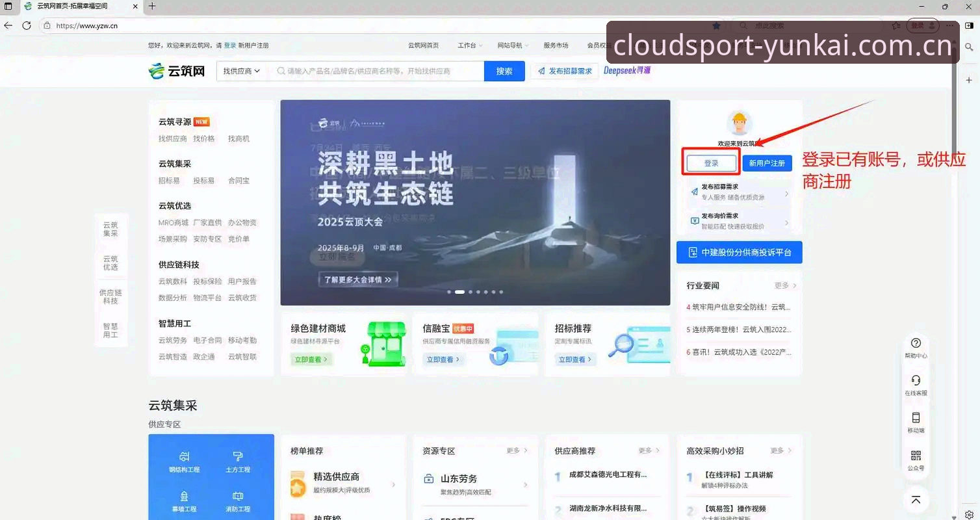
Task: Click 发布招募需求 button beside search
Action: click(564, 71)
